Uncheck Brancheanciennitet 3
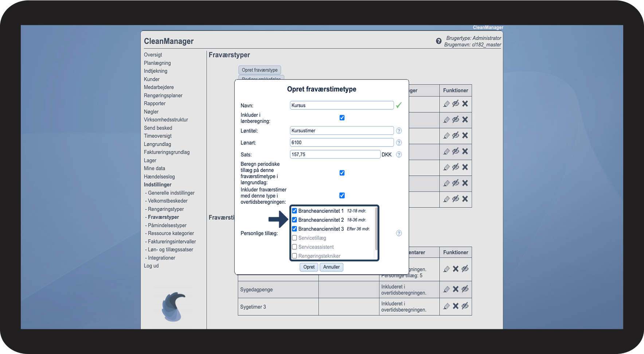Screen dimensions: 644x354 click(x=294, y=229)
